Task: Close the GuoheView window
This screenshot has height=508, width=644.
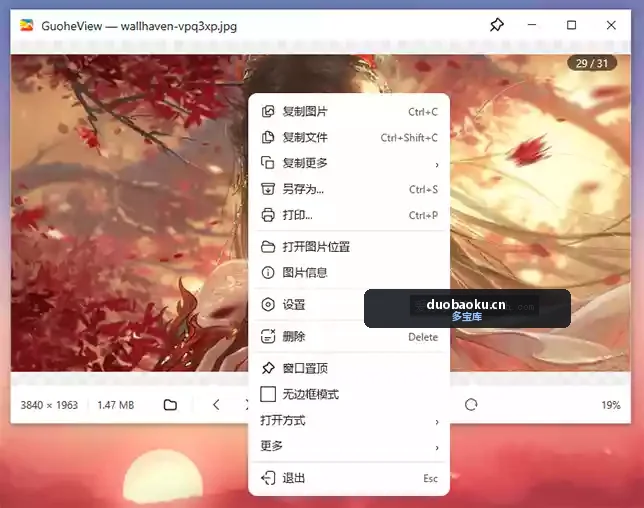Action: (611, 25)
